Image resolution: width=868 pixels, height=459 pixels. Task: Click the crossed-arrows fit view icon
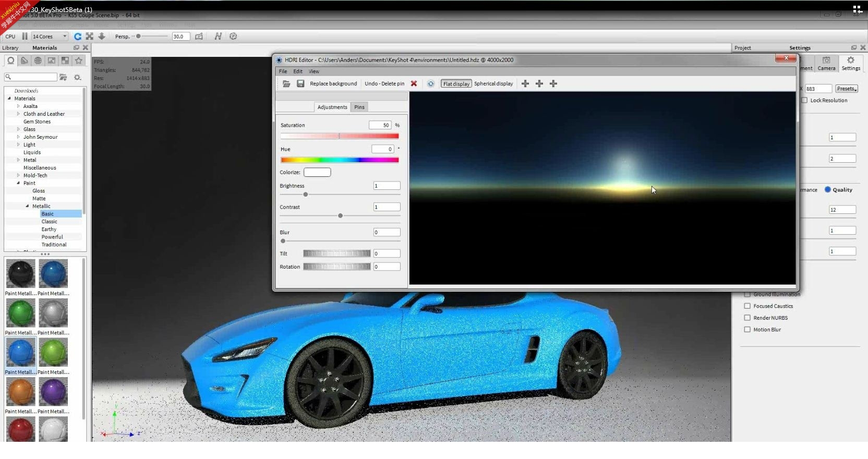(90, 37)
